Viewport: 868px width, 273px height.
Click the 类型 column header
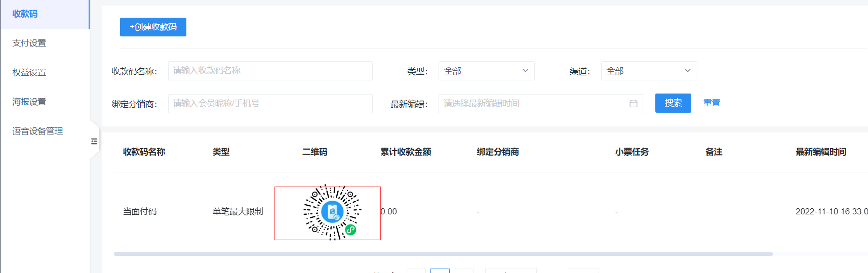[x=221, y=152]
